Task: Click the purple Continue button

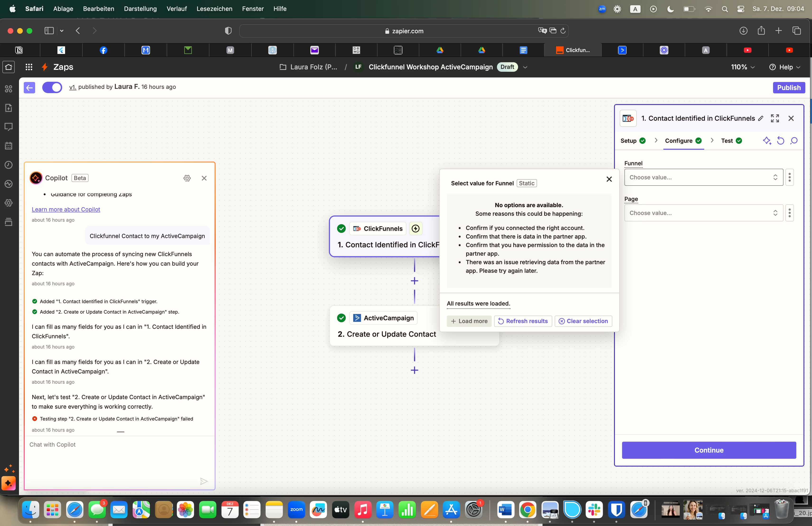Action: [709, 450]
